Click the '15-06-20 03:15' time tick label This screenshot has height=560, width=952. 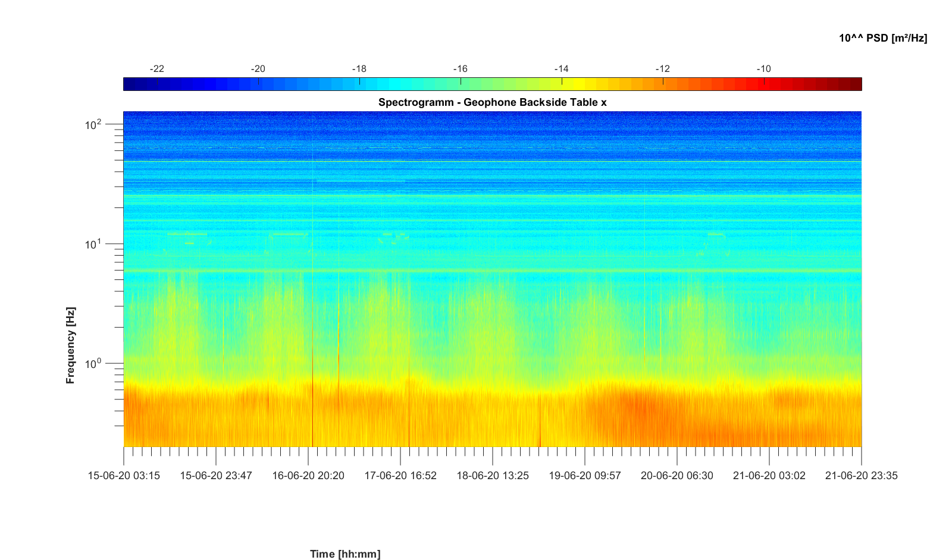click(124, 476)
